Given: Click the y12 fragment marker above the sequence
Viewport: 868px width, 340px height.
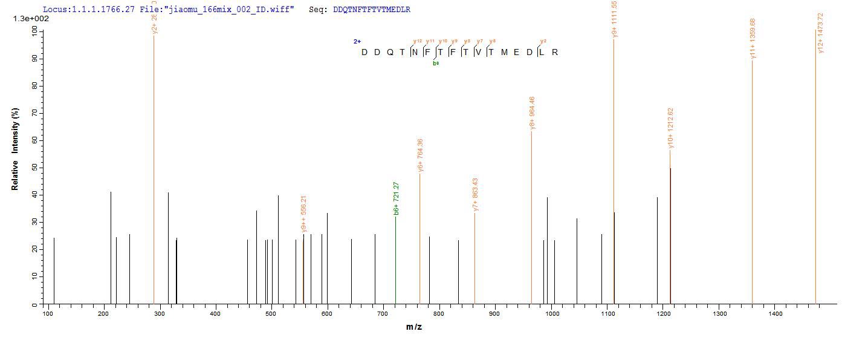Looking at the screenshot, I should [417, 41].
